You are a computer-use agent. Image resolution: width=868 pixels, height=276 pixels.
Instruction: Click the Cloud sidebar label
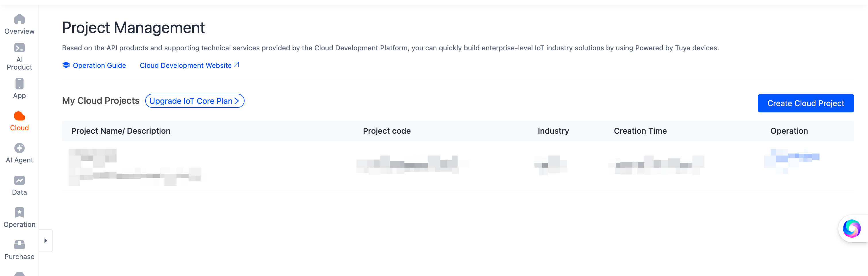click(x=20, y=128)
